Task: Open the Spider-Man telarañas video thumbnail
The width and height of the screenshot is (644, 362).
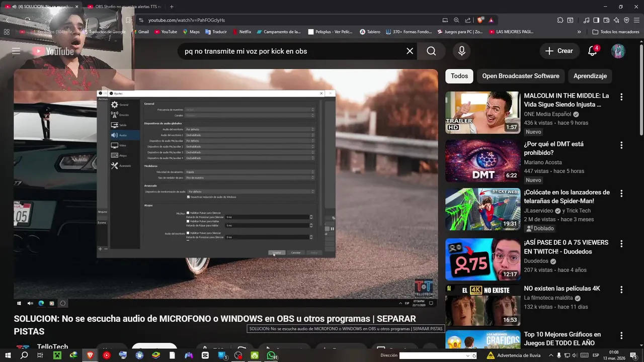Action: [x=482, y=209]
